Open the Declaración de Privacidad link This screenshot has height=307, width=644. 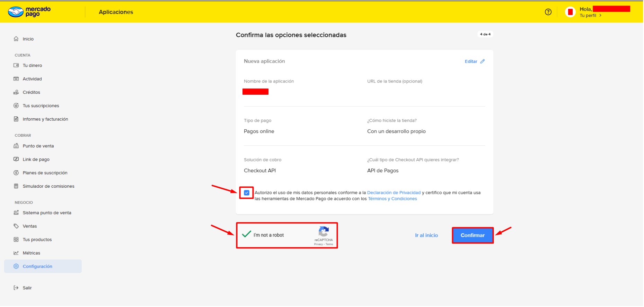[394, 193]
